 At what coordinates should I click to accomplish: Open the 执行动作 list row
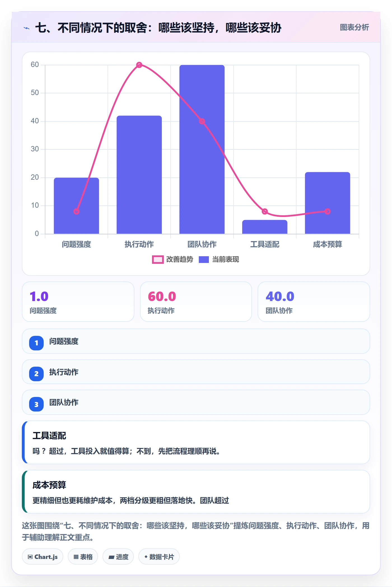pos(196,372)
